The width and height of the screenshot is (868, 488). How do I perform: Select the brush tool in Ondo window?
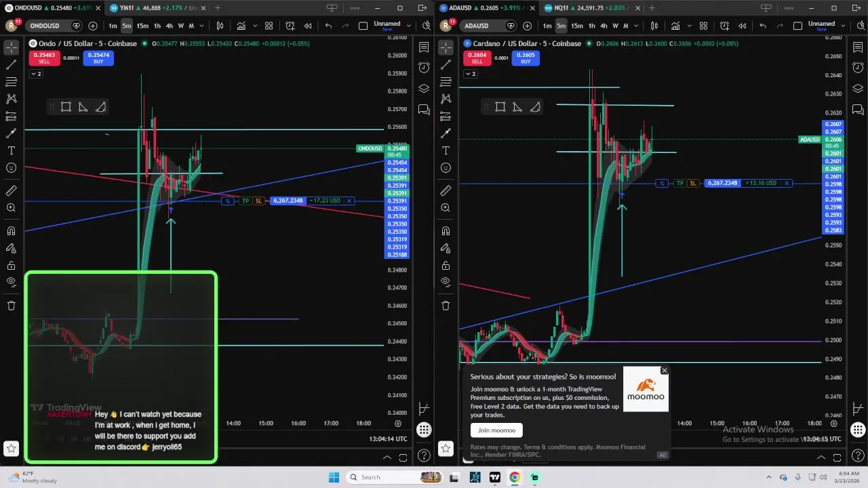click(x=11, y=134)
